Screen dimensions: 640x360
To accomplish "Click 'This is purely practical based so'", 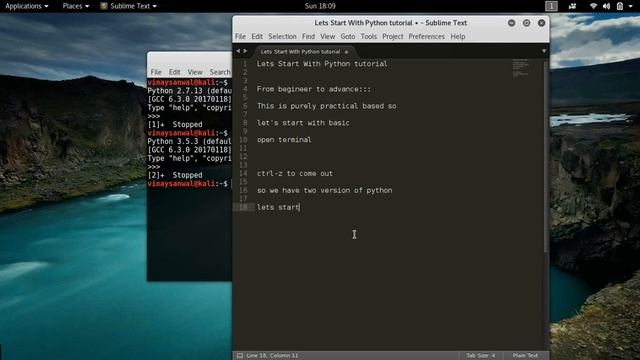I will pyautogui.click(x=327, y=106).
